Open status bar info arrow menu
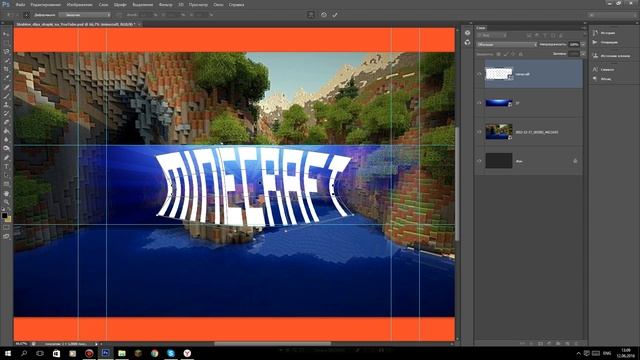640x360 pixels. (96, 344)
